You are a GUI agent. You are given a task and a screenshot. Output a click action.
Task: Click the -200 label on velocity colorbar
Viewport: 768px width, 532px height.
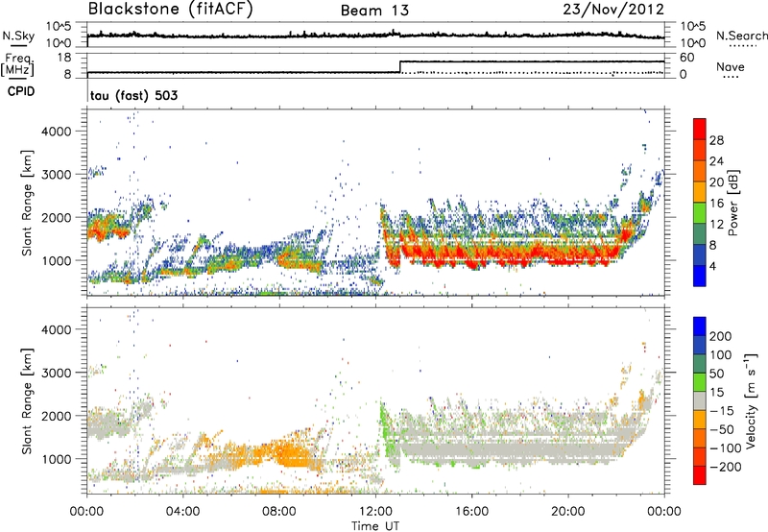tap(725, 467)
